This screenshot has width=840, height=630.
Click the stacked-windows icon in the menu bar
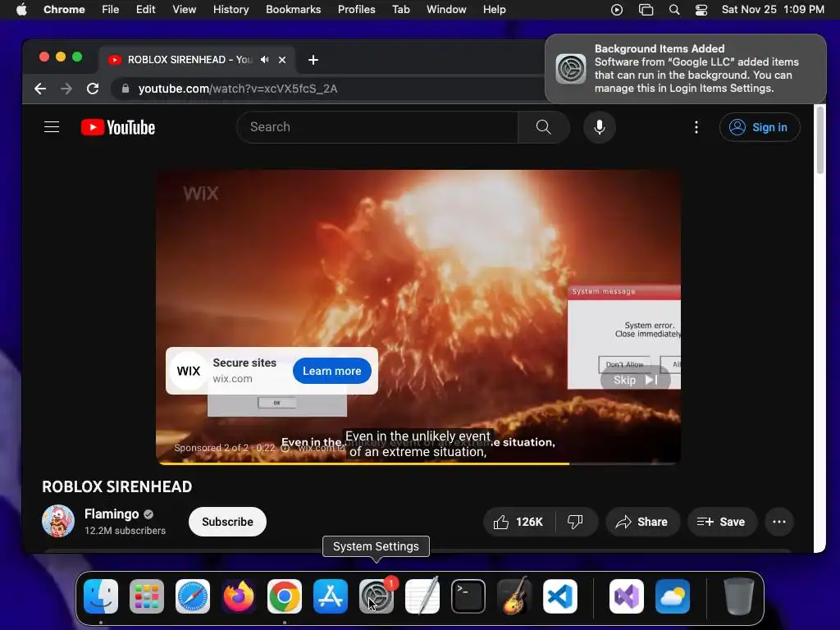[646, 10]
